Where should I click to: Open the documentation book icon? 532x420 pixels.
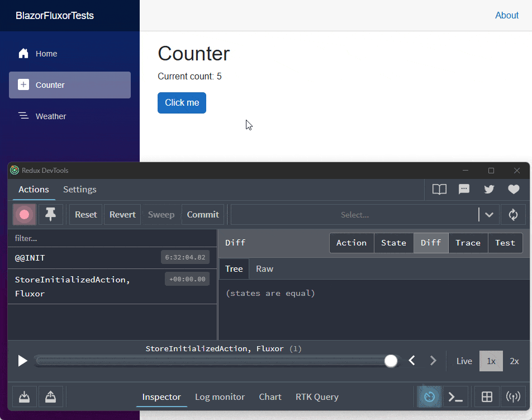coord(439,189)
